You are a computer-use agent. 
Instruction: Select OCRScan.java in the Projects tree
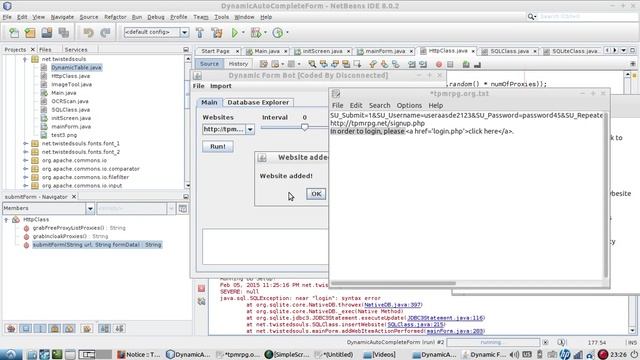pos(70,101)
